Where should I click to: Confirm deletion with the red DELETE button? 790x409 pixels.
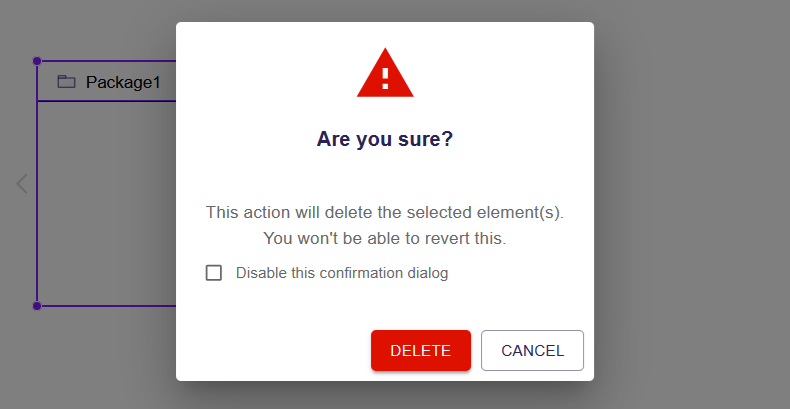point(420,351)
